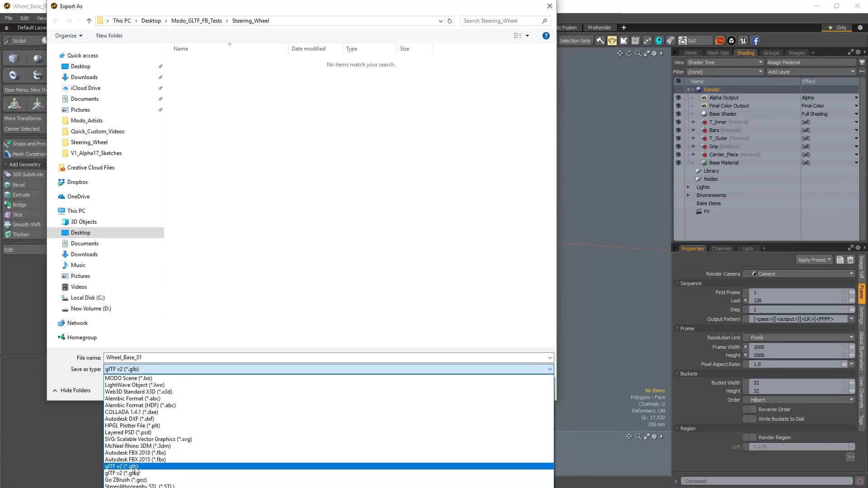868x488 pixels.
Task: Enable Reverse Order option
Action: coord(750,409)
